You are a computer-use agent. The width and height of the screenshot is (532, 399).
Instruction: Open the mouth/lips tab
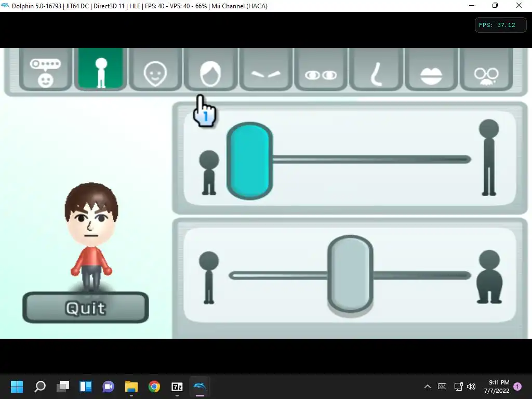[431, 69]
